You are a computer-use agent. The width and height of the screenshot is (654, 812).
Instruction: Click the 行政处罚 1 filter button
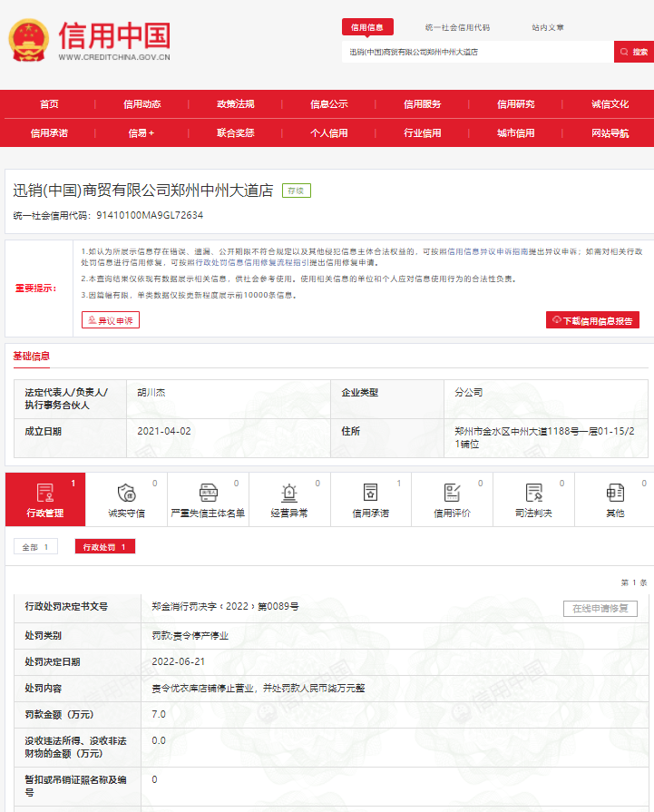pos(105,547)
